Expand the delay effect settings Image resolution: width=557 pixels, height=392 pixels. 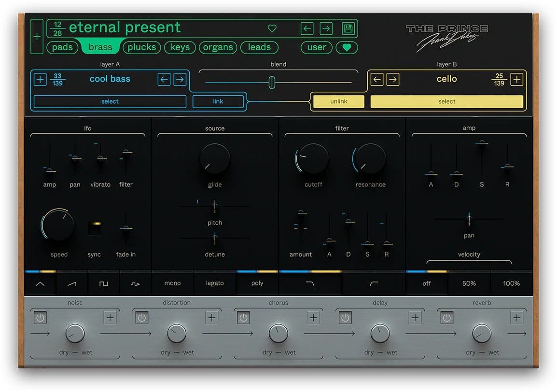(x=415, y=317)
